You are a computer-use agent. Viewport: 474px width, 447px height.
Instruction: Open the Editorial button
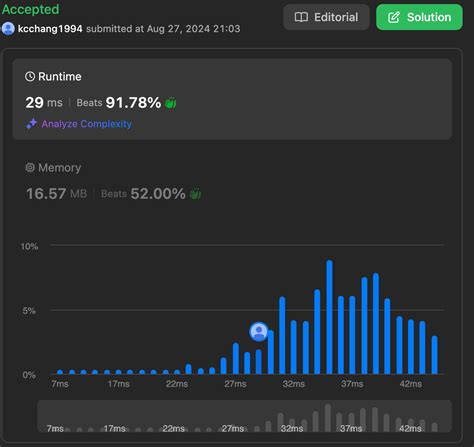(x=326, y=17)
